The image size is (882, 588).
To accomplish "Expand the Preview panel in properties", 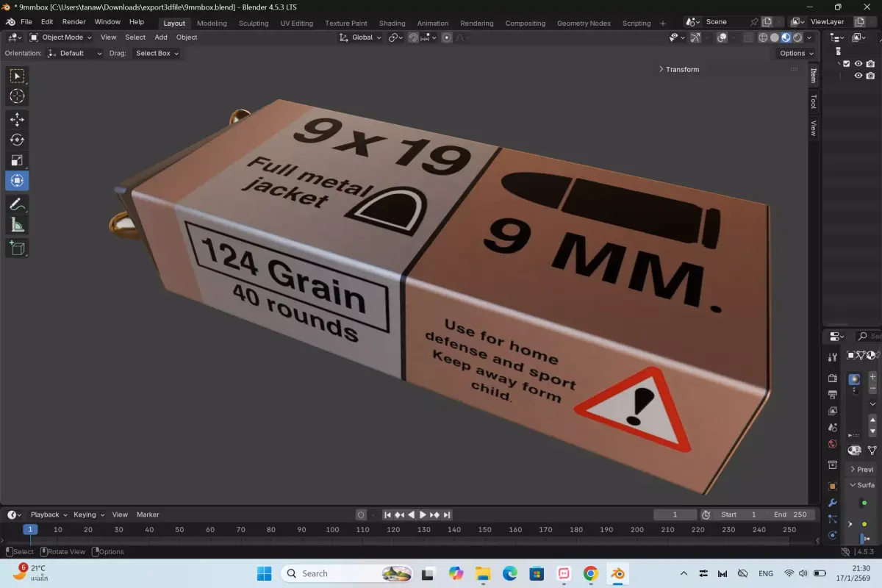I will [x=863, y=469].
